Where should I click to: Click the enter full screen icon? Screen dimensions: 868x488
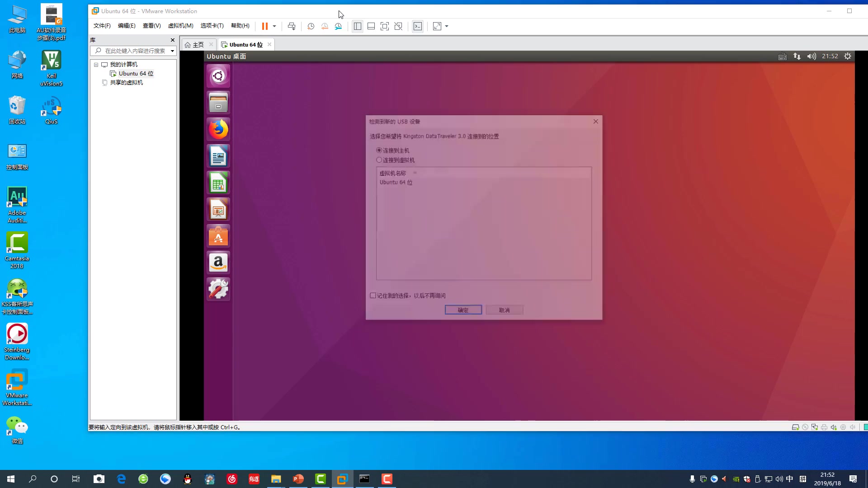385,26
